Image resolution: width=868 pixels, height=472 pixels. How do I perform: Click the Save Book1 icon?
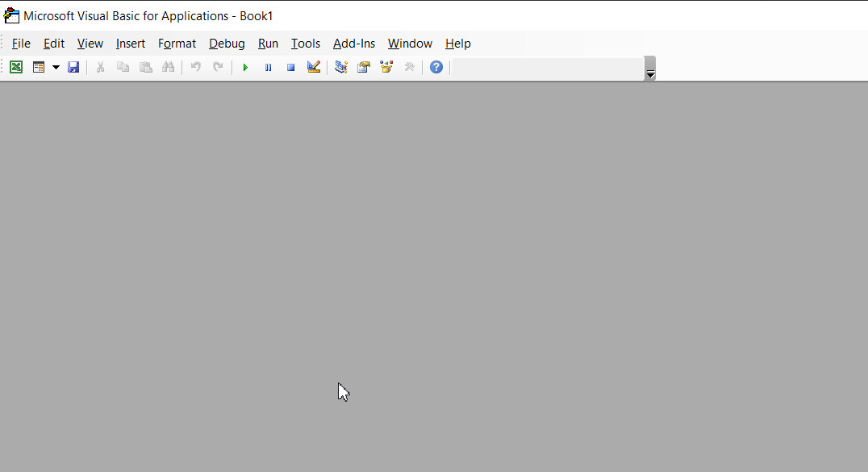pyautogui.click(x=73, y=67)
